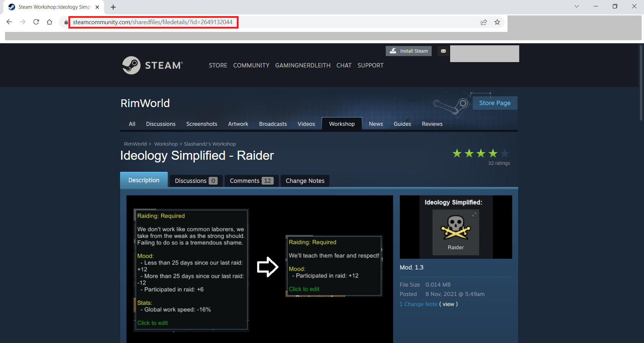Go to browser home page
The height and width of the screenshot is (343, 644).
click(x=50, y=22)
